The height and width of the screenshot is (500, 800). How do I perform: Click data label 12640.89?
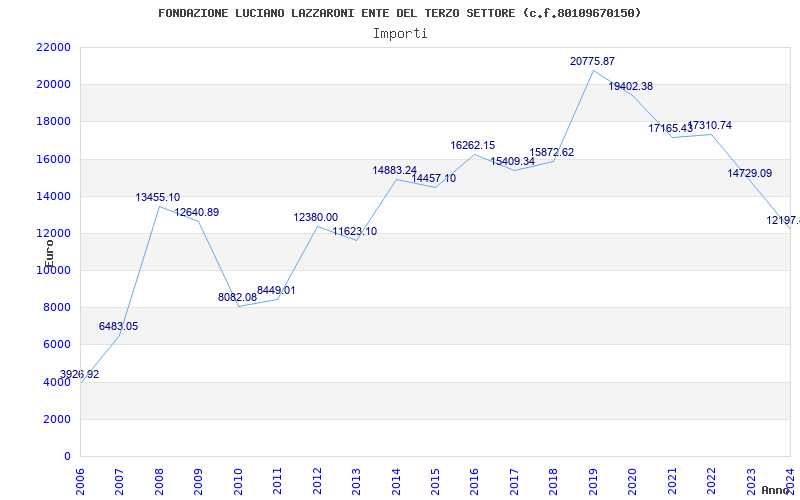pos(197,212)
